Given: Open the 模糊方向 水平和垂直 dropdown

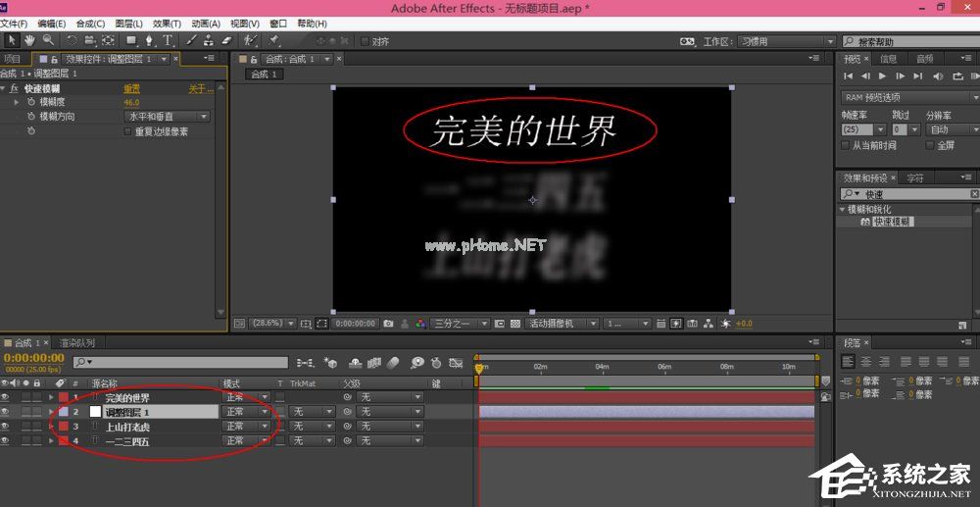Looking at the screenshot, I should (167, 117).
